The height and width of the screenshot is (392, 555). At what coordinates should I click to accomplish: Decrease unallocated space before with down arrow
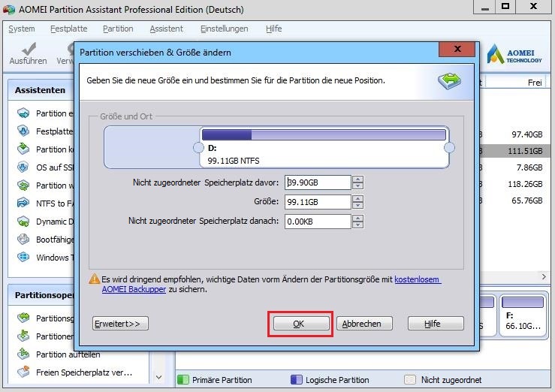(357, 186)
